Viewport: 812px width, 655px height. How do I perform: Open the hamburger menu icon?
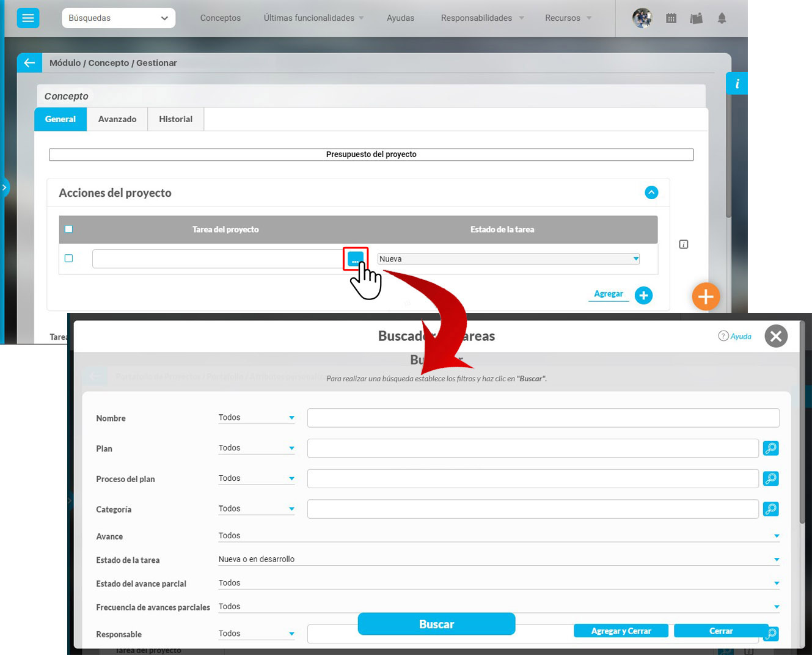28,18
